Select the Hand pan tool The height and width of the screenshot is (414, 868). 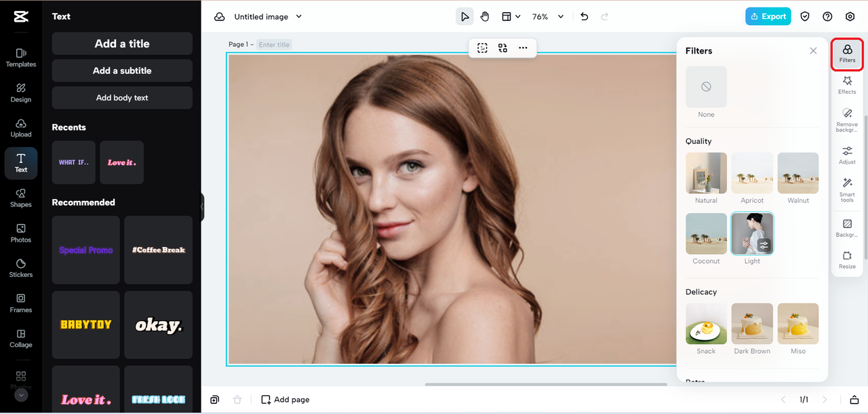[485, 17]
